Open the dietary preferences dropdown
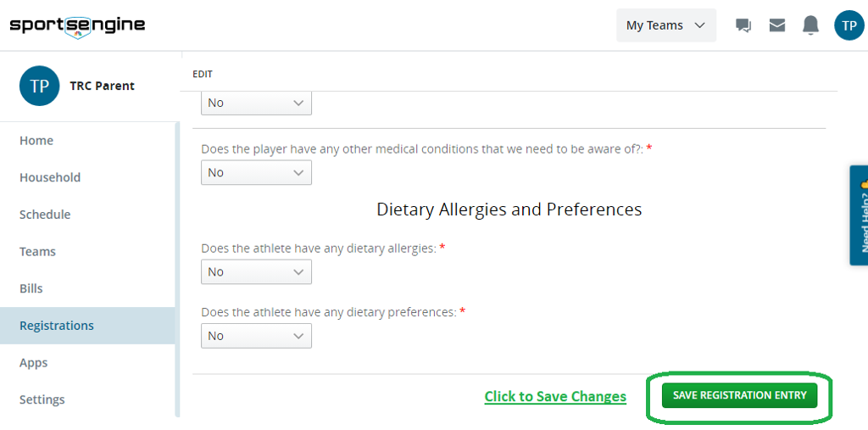Screen dimensions: 868x430 click(x=256, y=336)
